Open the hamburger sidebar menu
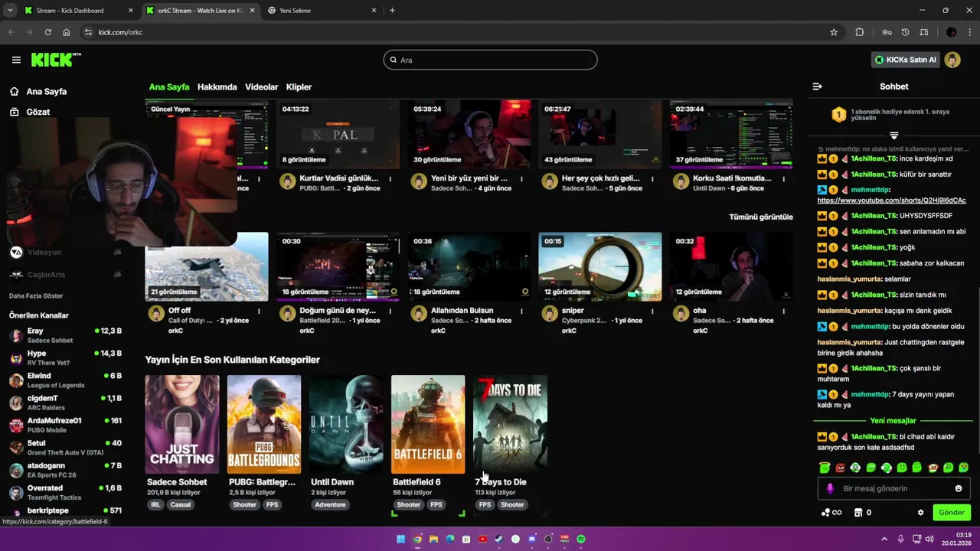This screenshot has width=980, height=551. [x=16, y=60]
